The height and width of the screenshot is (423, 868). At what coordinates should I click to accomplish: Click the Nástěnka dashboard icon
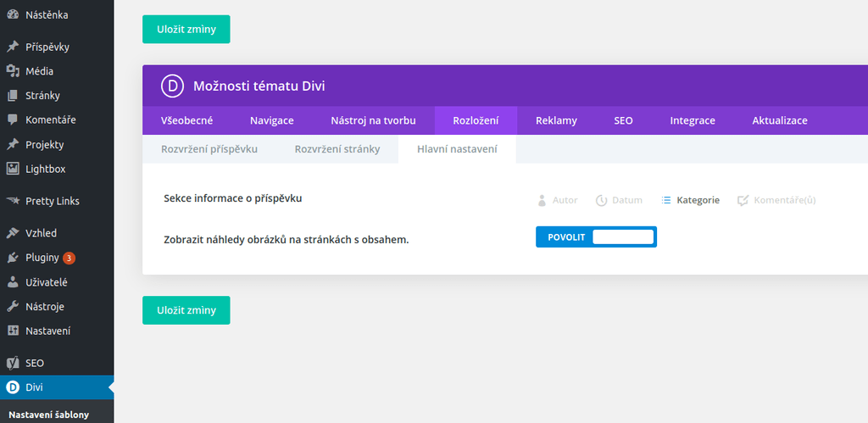12,15
